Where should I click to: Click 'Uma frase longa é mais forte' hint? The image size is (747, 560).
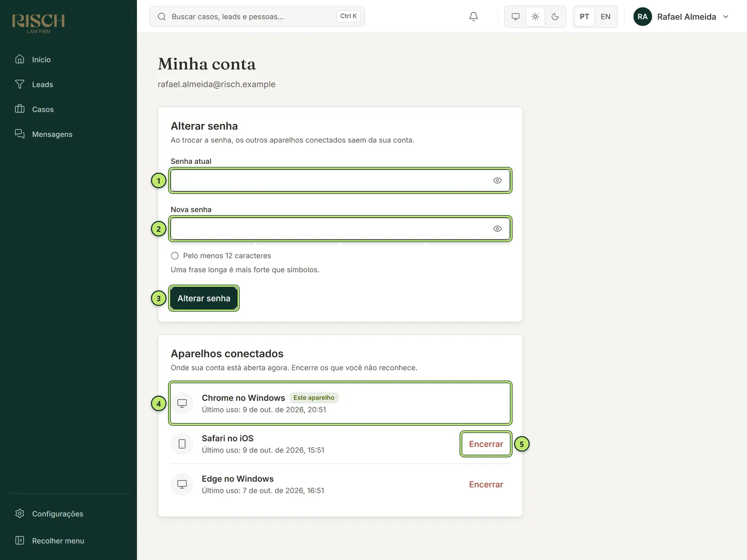coord(245,270)
